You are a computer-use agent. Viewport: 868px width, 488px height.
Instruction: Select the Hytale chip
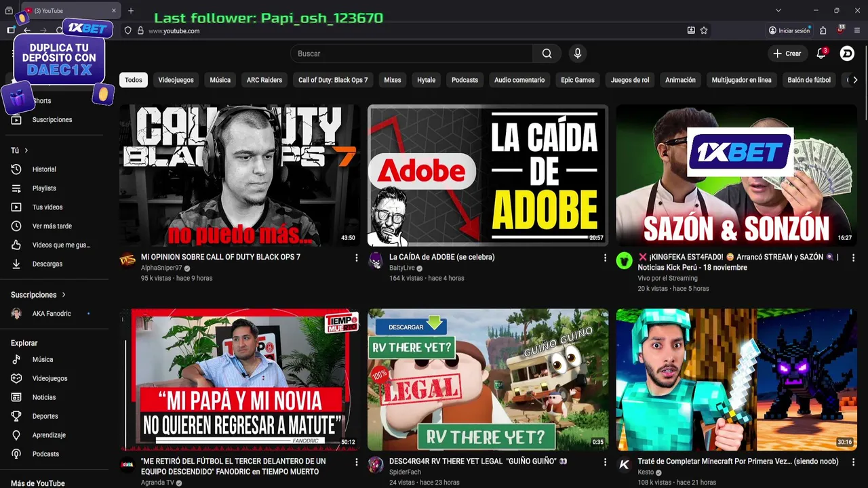click(x=427, y=80)
